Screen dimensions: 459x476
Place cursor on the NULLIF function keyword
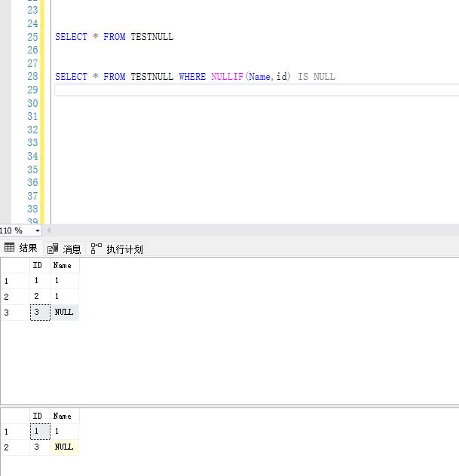pyautogui.click(x=226, y=77)
